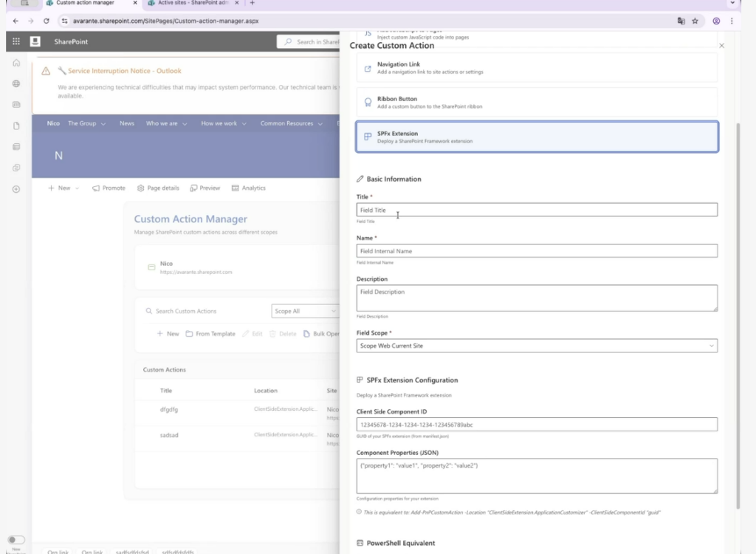Open the News navigation item
This screenshot has height=554, width=756.
pos(127,123)
